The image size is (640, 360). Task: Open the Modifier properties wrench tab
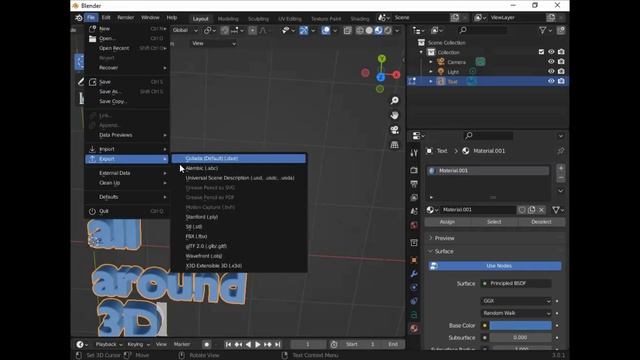click(x=414, y=273)
